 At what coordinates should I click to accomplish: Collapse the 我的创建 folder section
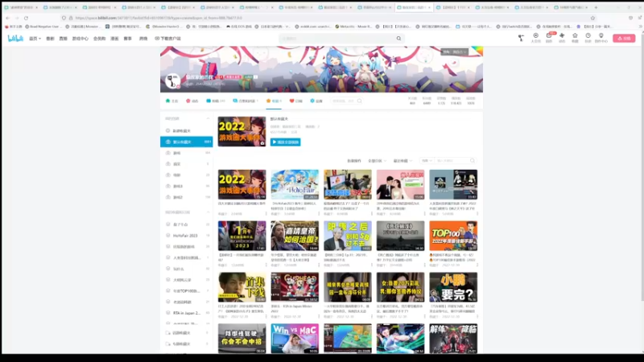pyautogui.click(x=208, y=118)
